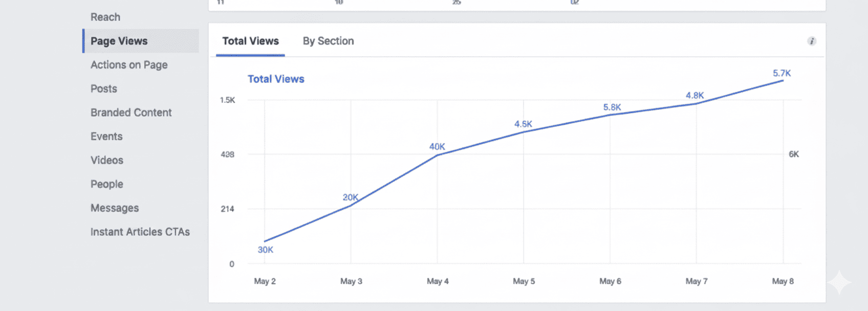Click the May 2 data point labeled 30K
Screen dimensions: 868x311
coord(265,241)
